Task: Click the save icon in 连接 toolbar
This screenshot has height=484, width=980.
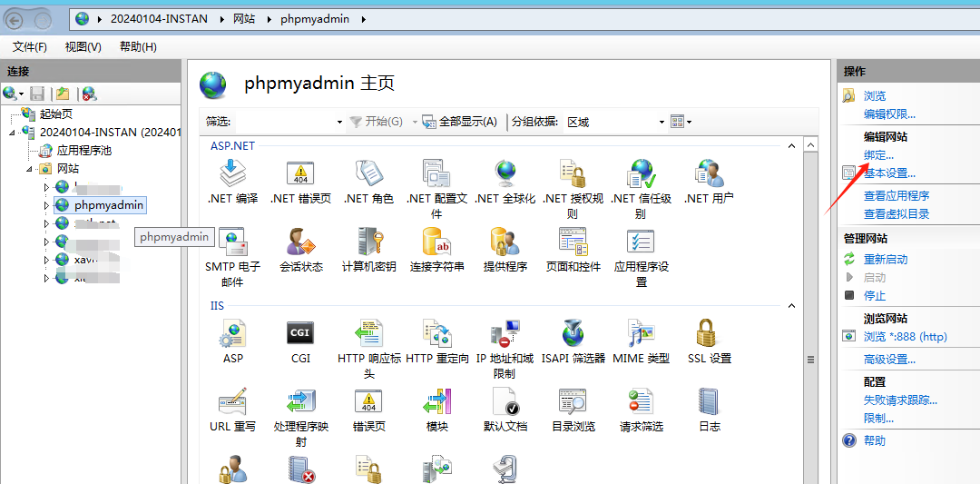Action: tap(37, 94)
